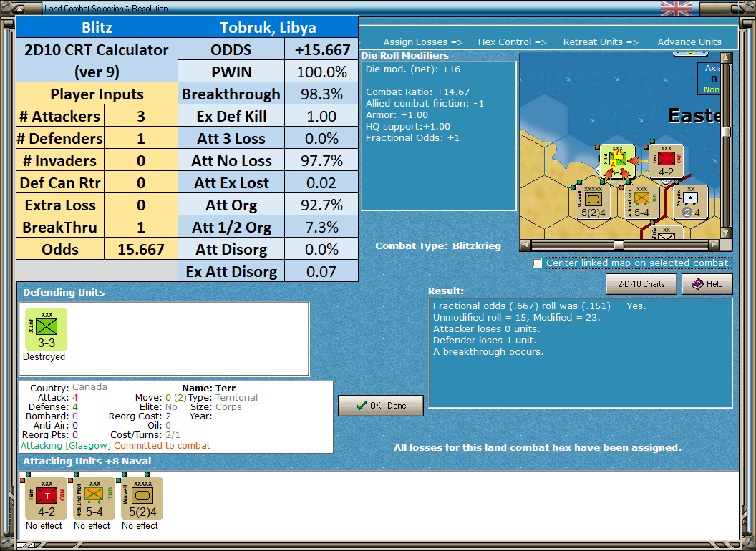Image resolution: width=756 pixels, height=551 pixels.
Task: Click the Fractional Odds: +1 modifier line
Action: click(x=412, y=138)
